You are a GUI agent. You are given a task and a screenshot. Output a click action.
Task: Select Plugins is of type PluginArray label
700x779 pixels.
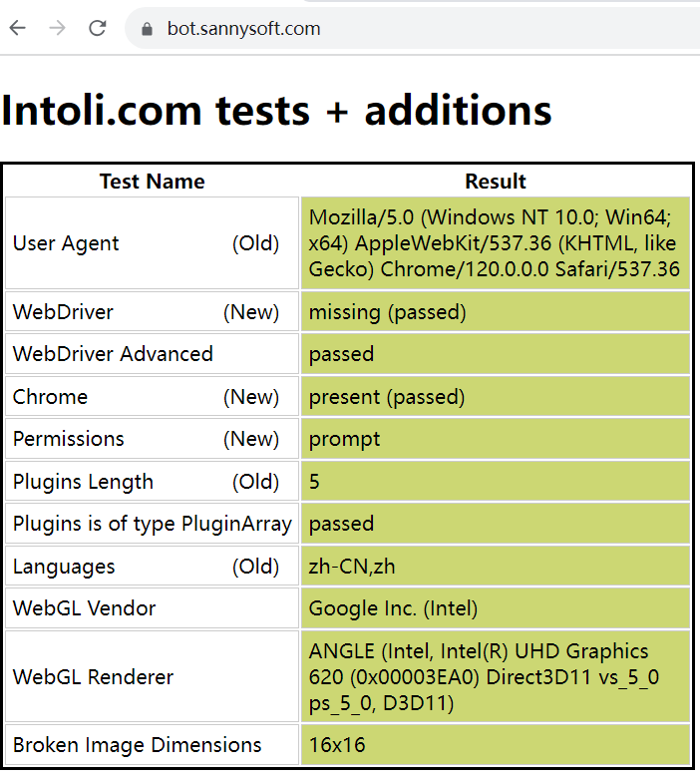[x=152, y=524]
